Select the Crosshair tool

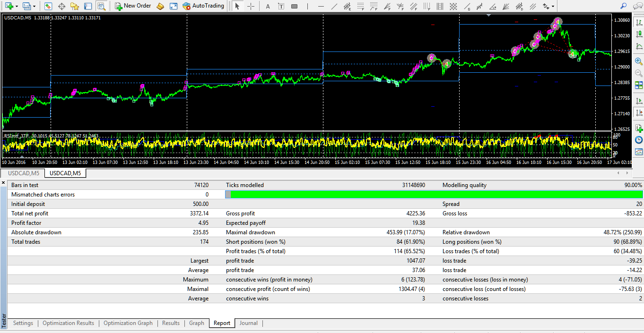click(x=251, y=6)
